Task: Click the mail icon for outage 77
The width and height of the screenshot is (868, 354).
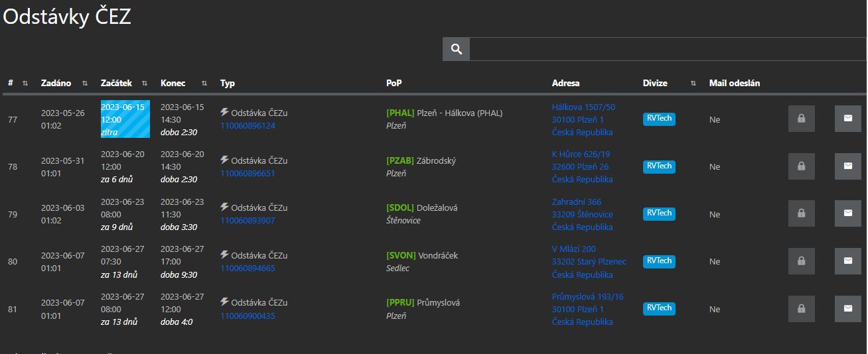Action: pyautogui.click(x=847, y=119)
